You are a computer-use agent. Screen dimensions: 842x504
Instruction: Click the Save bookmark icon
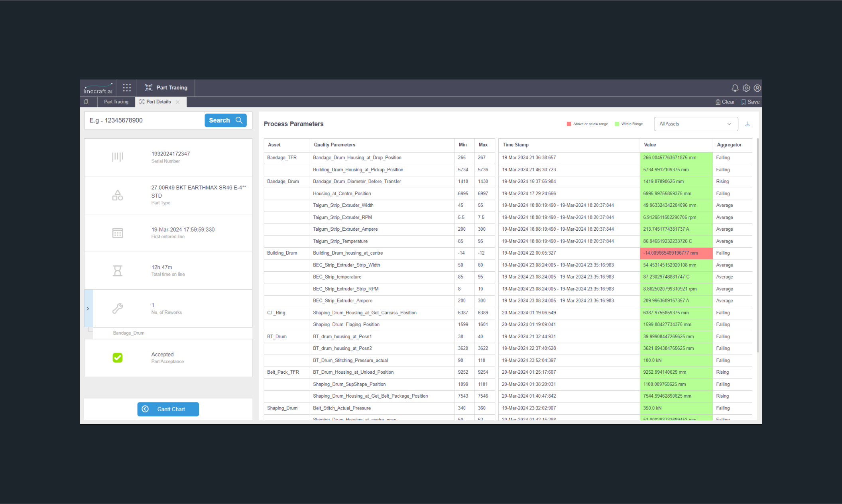744,102
